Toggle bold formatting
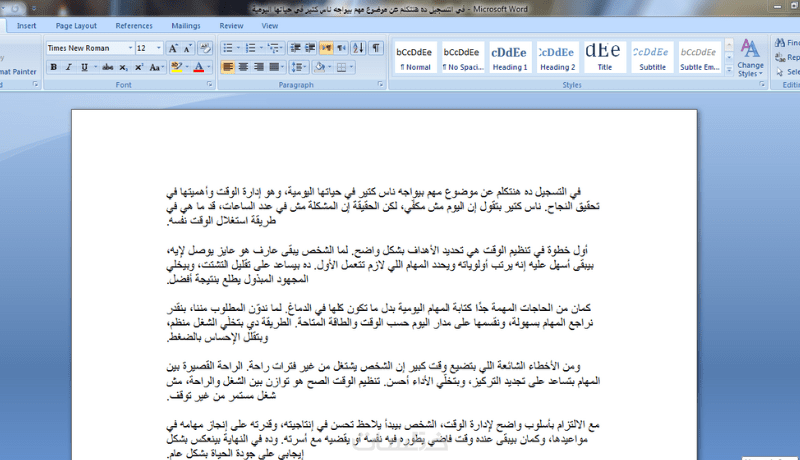 (x=54, y=67)
